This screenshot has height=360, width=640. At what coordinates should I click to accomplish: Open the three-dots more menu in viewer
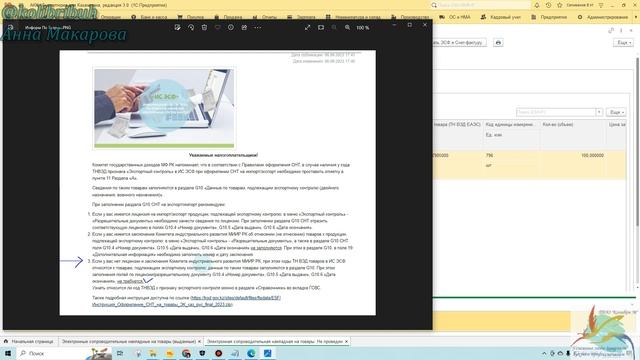tap(258, 27)
